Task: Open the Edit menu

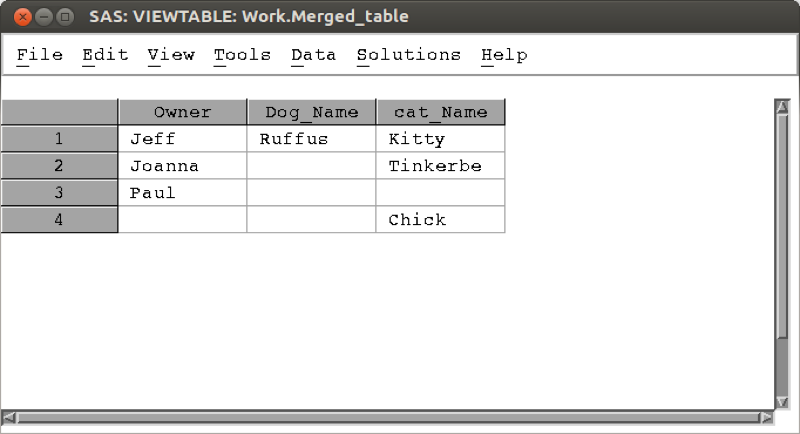Action: (105, 55)
